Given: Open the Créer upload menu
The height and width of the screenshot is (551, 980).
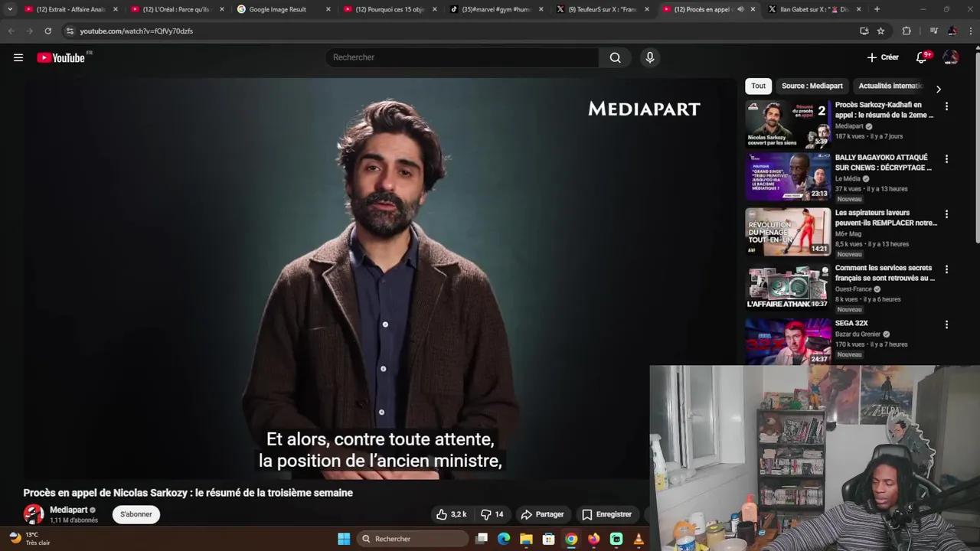Looking at the screenshot, I should point(883,57).
